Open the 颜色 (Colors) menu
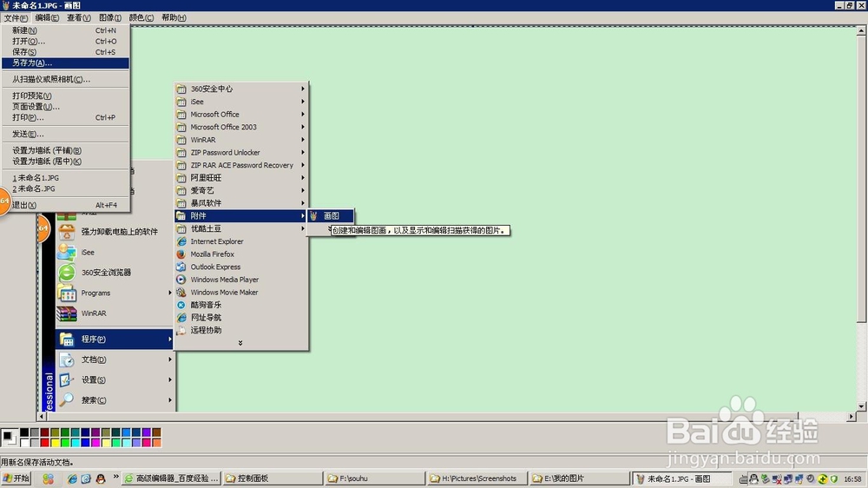The width and height of the screenshot is (868, 488). (x=141, y=17)
